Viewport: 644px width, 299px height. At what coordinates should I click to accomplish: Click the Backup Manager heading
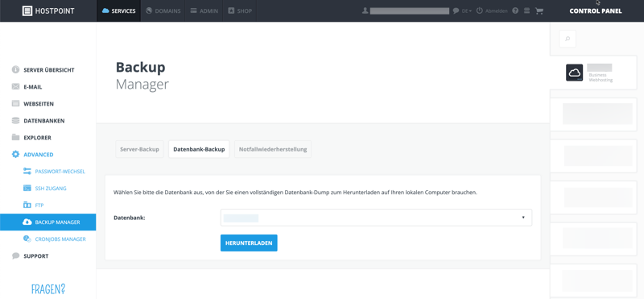click(x=142, y=76)
